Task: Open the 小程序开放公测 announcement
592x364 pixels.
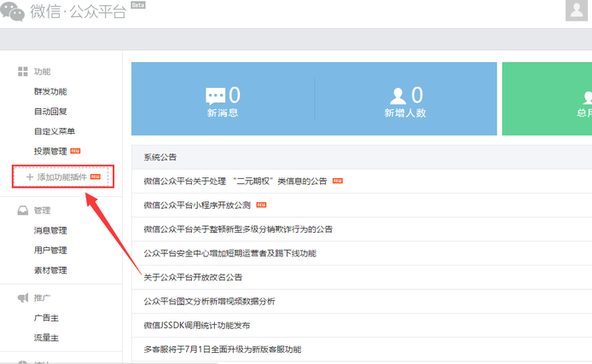Action: click(197, 205)
